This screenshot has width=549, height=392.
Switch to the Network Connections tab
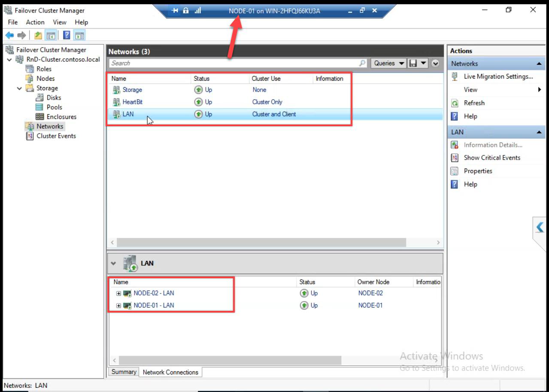click(170, 372)
